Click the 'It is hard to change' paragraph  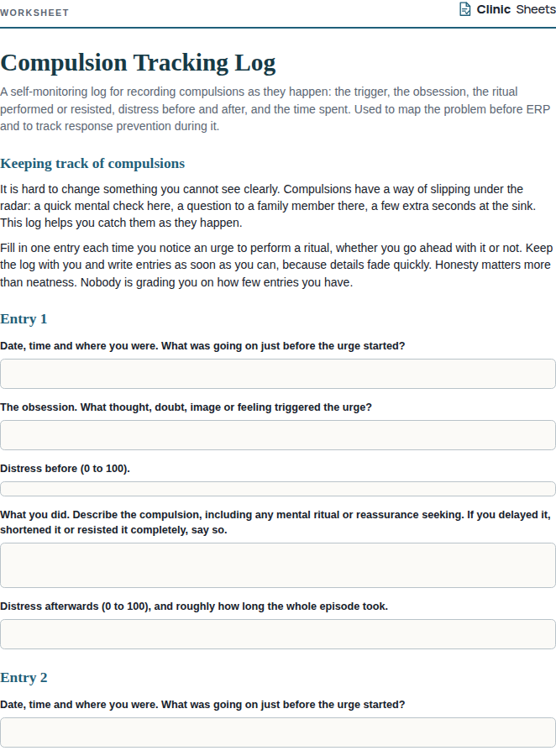tap(268, 206)
